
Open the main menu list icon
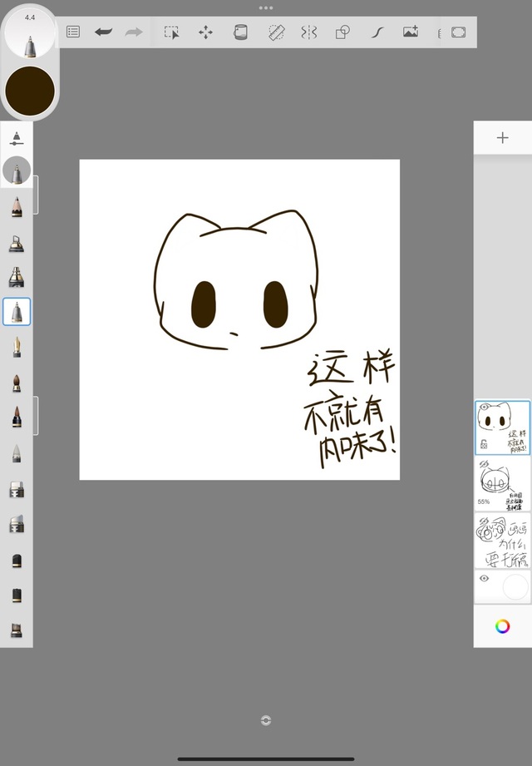73,32
